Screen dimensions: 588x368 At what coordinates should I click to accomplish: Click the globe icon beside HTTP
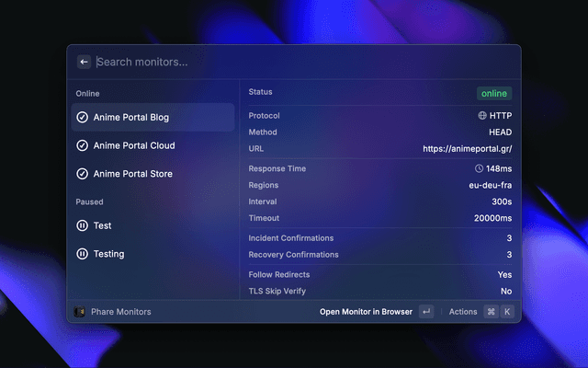482,116
